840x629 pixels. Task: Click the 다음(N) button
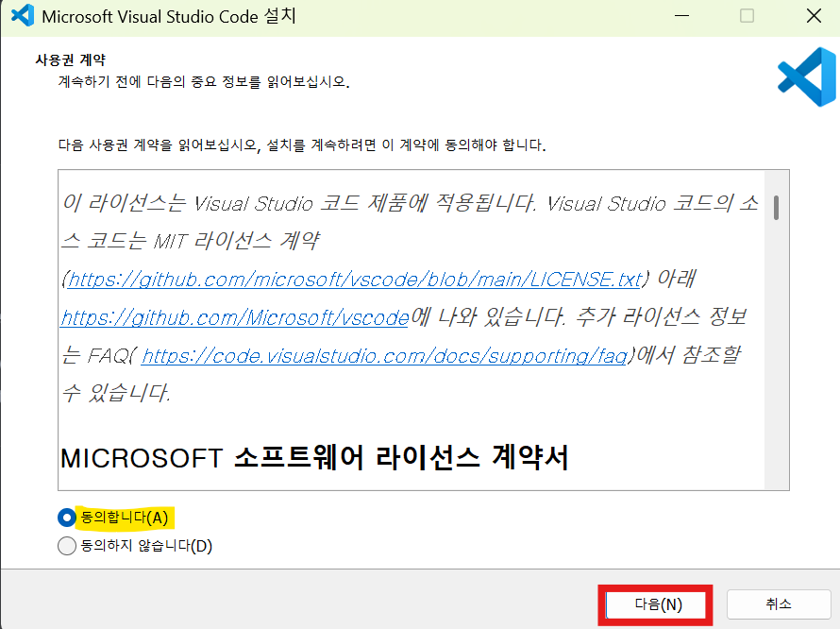pyautogui.click(x=656, y=604)
